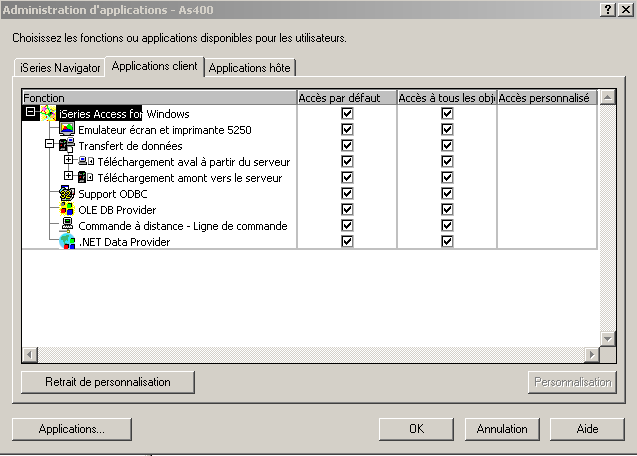
Task: Select the Transfert de données row label
Action: 130,145
